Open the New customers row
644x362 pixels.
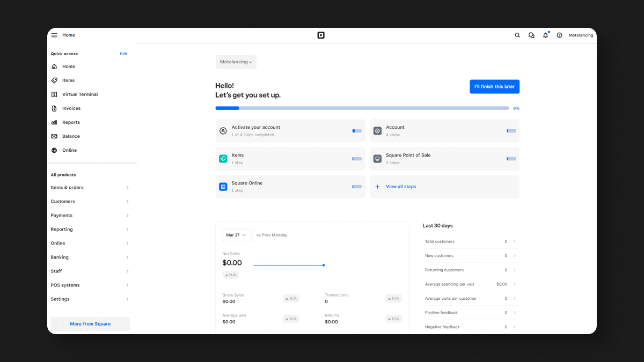[471, 256]
